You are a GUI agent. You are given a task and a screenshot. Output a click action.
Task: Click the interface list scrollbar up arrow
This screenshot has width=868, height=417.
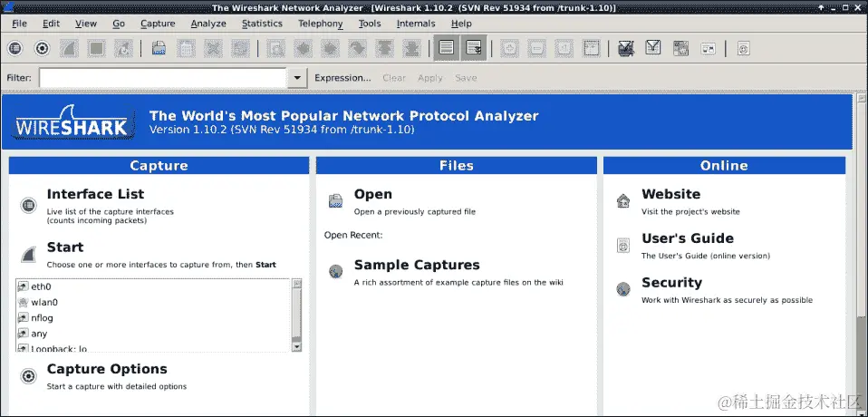point(296,284)
